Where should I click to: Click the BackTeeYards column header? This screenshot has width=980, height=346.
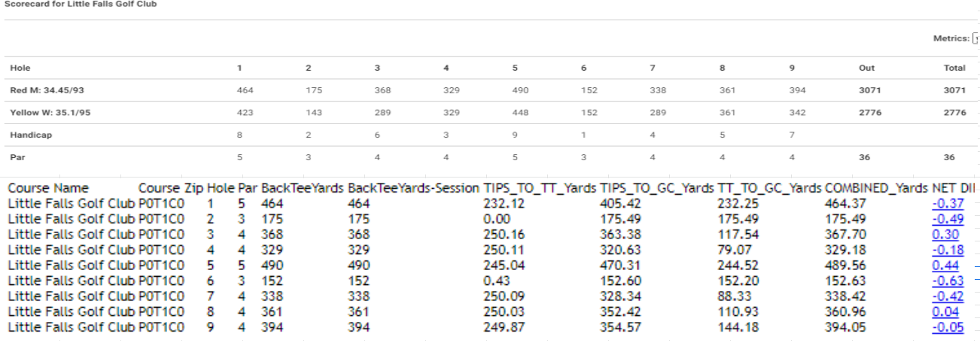[303, 187]
